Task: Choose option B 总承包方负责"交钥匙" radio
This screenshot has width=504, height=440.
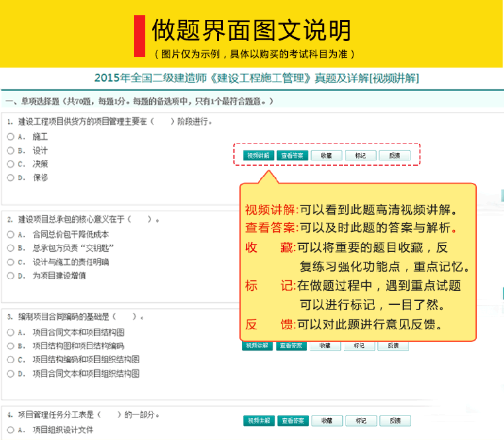Action: tap(11, 248)
